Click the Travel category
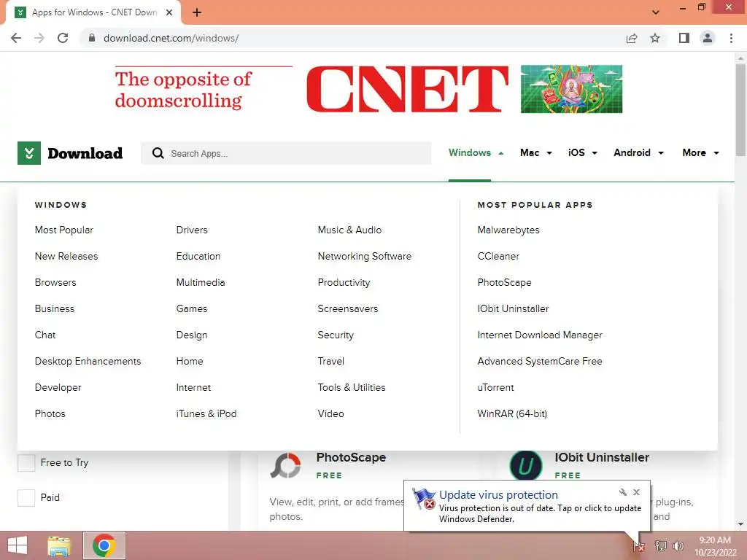This screenshot has width=747, height=560. [x=331, y=362]
